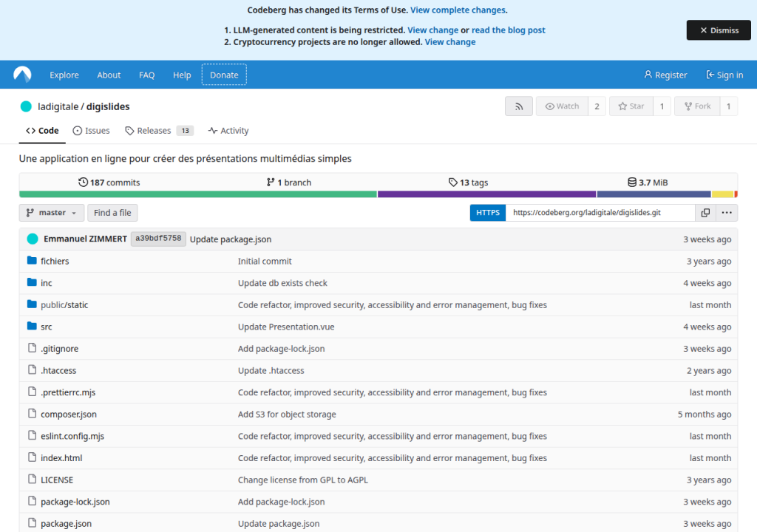The width and height of the screenshot is (757, 532).
Task: Click the Donate button
Action: click(224, 75)
